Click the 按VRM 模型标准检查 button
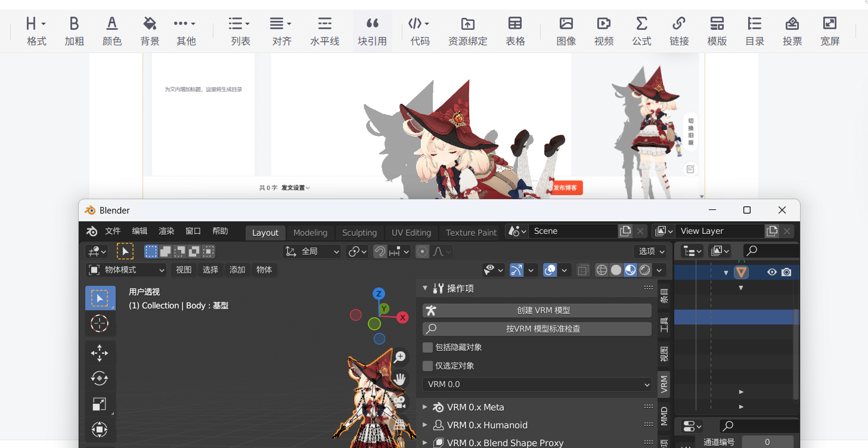Screen dimensions: 868x448 point(537,329)
